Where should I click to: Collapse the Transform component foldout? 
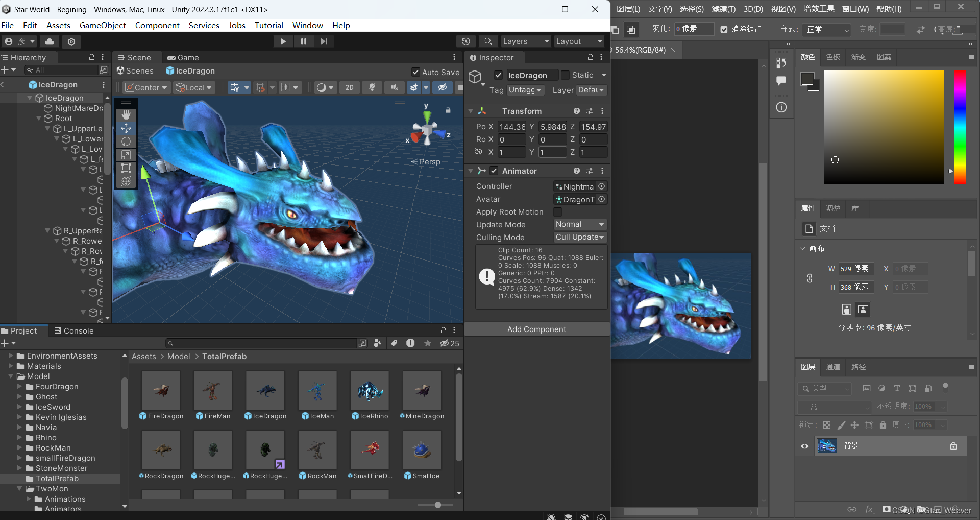click(471, 111)
